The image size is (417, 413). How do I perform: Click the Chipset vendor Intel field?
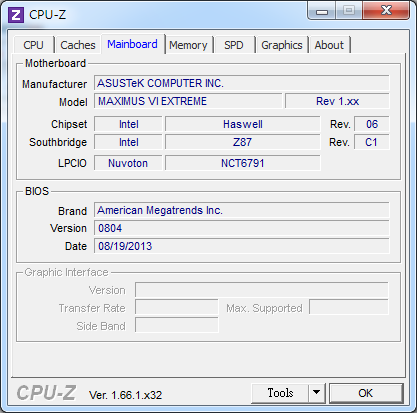click(128, 124)
